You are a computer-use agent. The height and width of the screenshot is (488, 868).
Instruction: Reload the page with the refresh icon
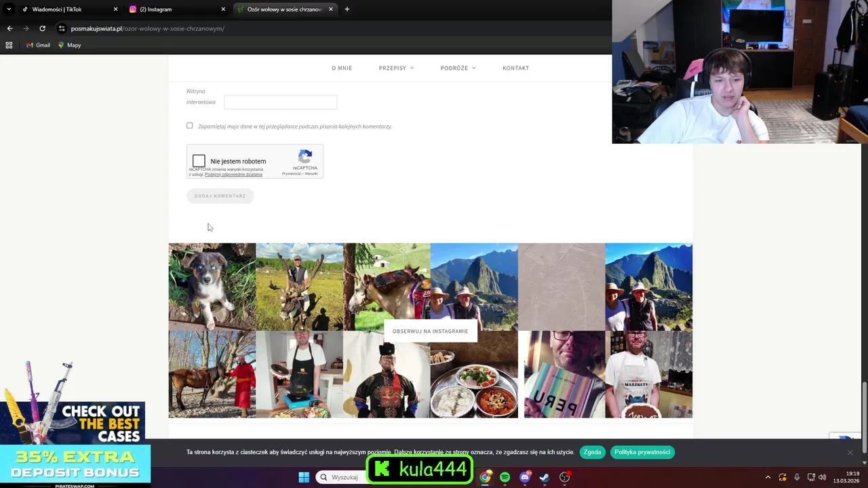tap(42, 28)
